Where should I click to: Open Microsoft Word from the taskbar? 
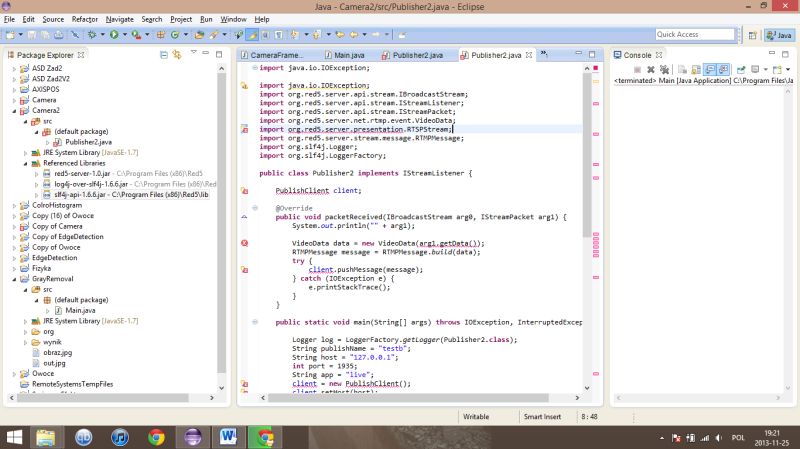click(x=229, y=437)
